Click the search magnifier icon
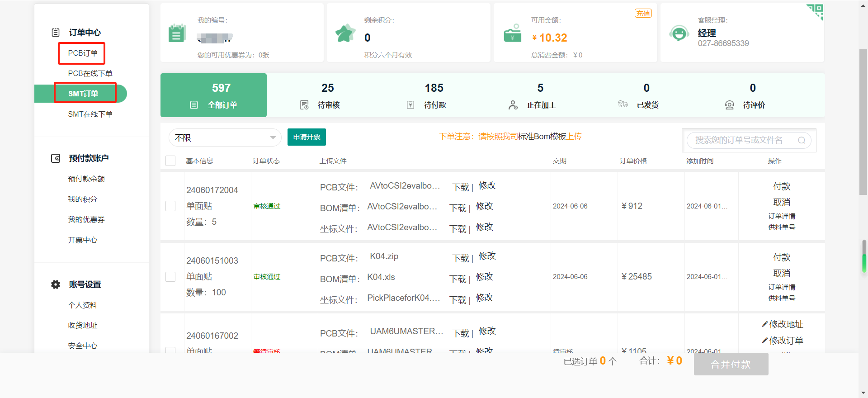Viewport: 868px width, 398px height. click(x=802, y=140)
